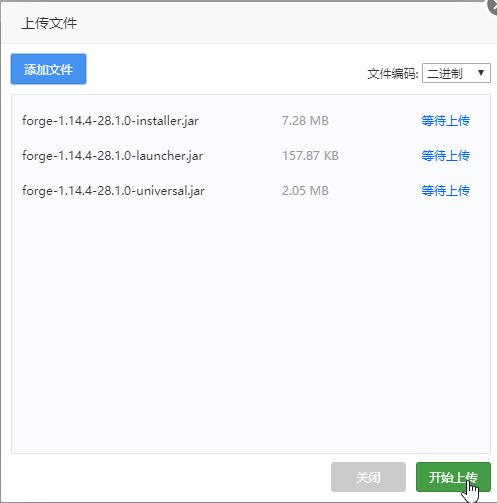
Task: Click 等待上传 status for launcher.jar
Action: tap(446, 156)
